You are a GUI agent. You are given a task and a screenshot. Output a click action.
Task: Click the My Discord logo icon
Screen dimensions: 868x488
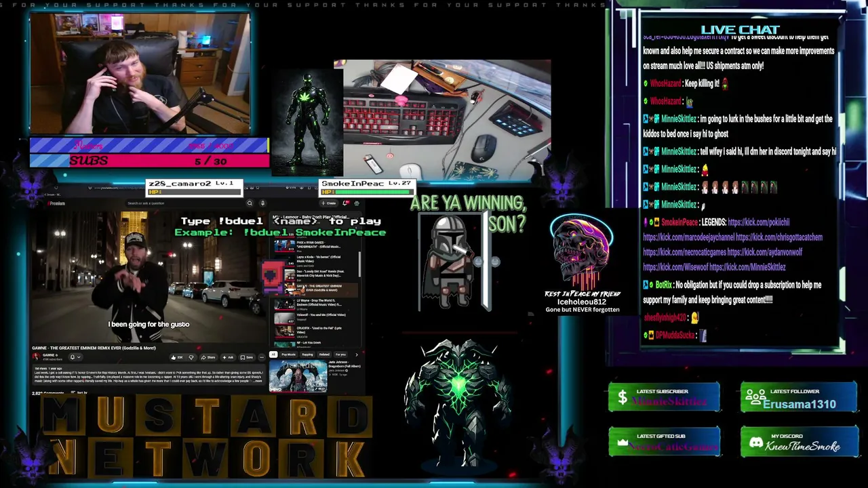(755, 443)
